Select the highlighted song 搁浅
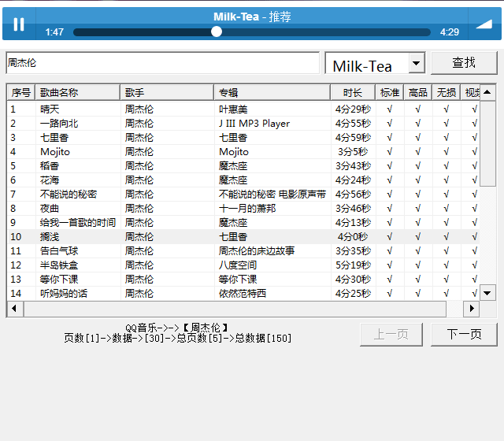Image resolution: width=504 pixels, height=441 pixels. click(x=50, y=237)
